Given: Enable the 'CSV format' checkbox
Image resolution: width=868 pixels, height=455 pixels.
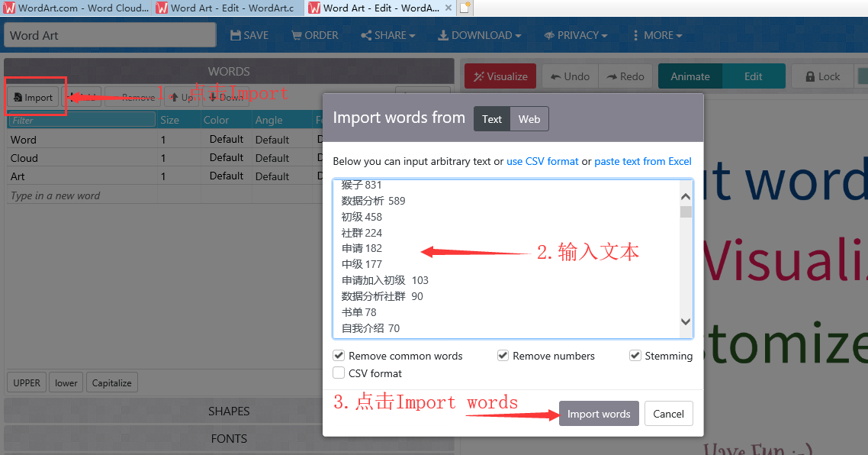Looking at the screenshot, I should pyautogui.click(x=339, y=373).
